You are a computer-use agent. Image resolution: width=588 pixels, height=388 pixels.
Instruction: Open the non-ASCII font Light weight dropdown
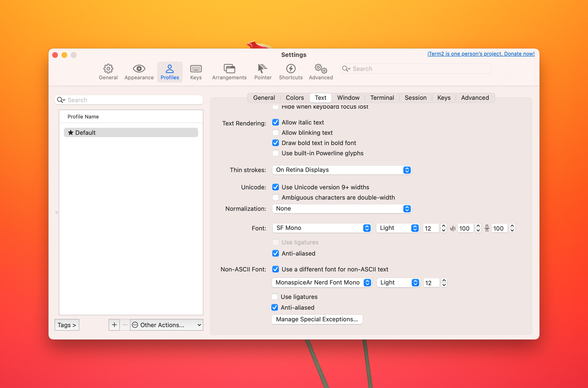398,282
